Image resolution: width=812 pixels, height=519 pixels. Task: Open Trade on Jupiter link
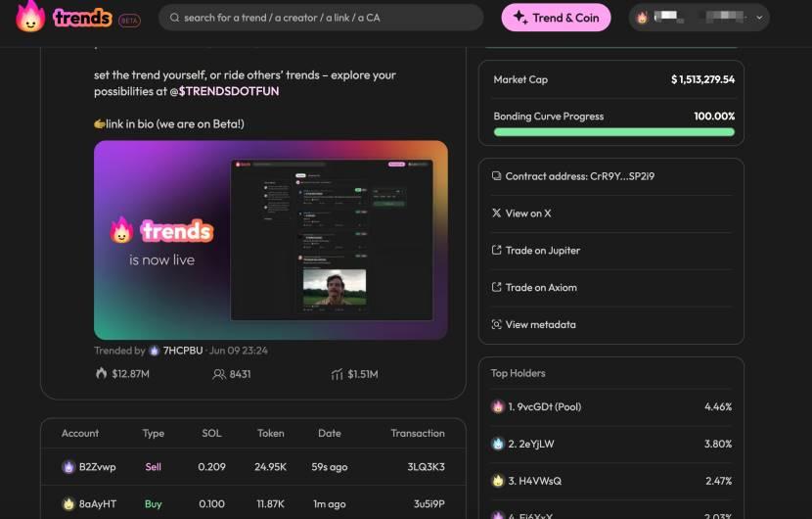pos(542,251)
